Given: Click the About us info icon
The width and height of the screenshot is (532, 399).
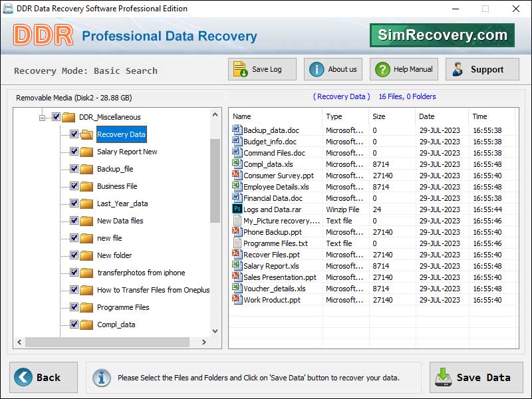Looking at the screenshot, I should (x=317, y=69).
